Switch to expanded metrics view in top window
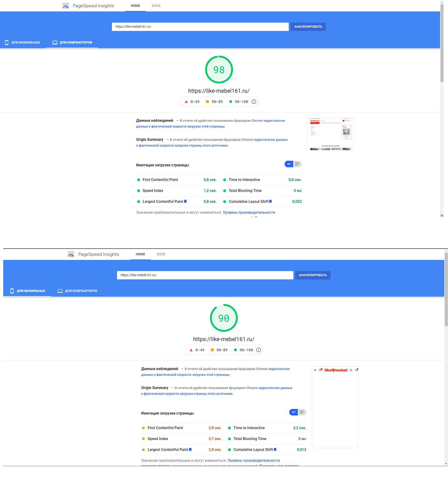This screenshot has width=448, height=477. (x=297, y=164)
